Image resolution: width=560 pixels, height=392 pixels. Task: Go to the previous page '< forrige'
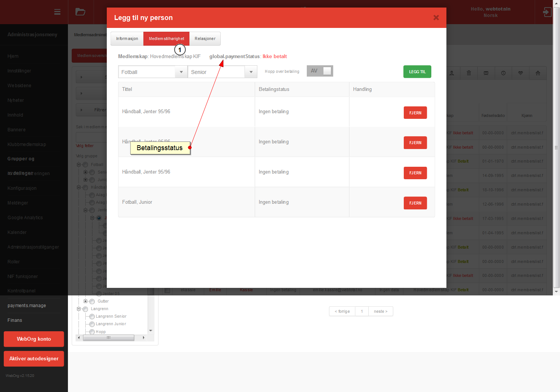pyautogui.click(x=342, y=311)
